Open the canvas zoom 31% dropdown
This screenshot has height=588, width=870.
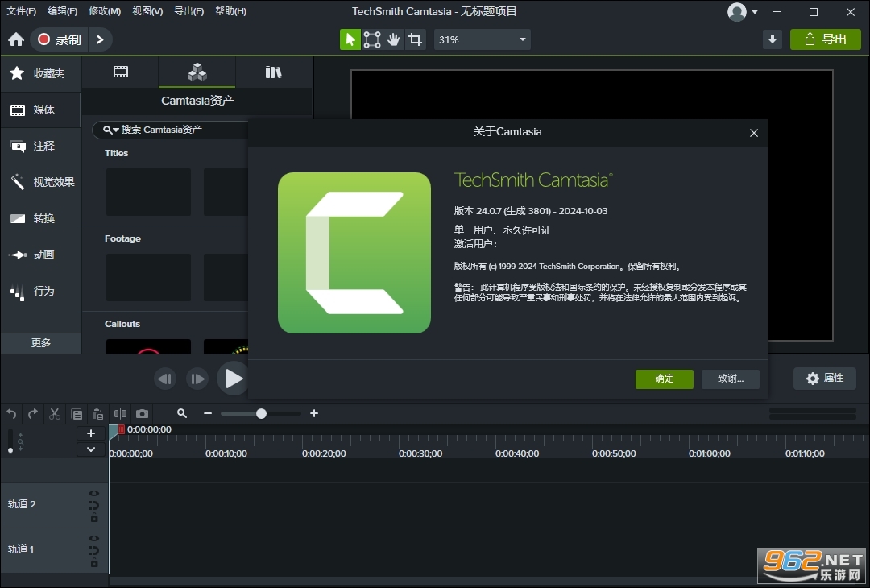coord(482,39)
